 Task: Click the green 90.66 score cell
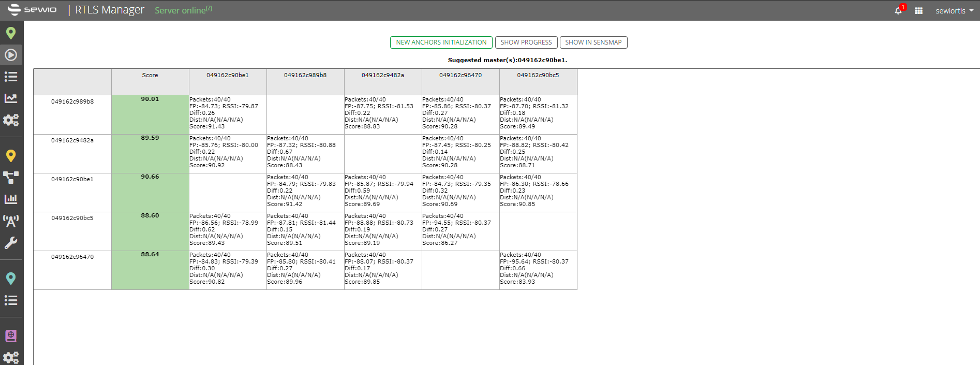150,192
